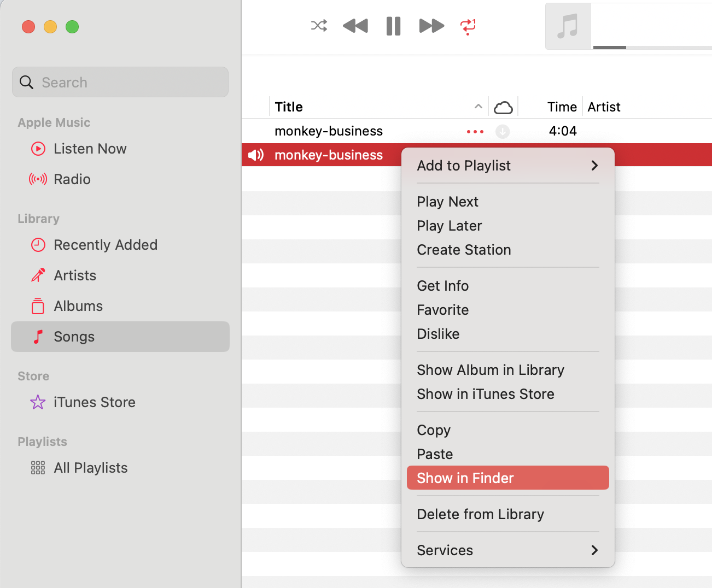Viewport: 712px width, 588px height.
Task: Open the Artists library view
Action: click(x=74, y=275)
